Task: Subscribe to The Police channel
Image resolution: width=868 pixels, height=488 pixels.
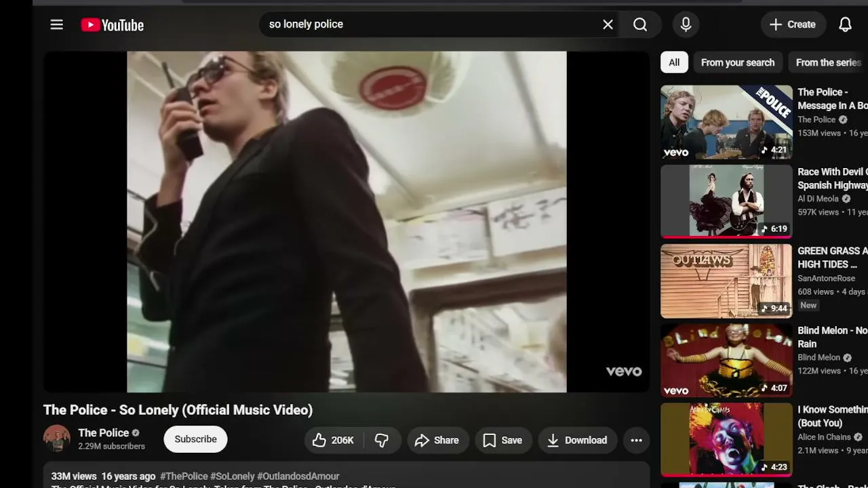Action: [195, 439]
